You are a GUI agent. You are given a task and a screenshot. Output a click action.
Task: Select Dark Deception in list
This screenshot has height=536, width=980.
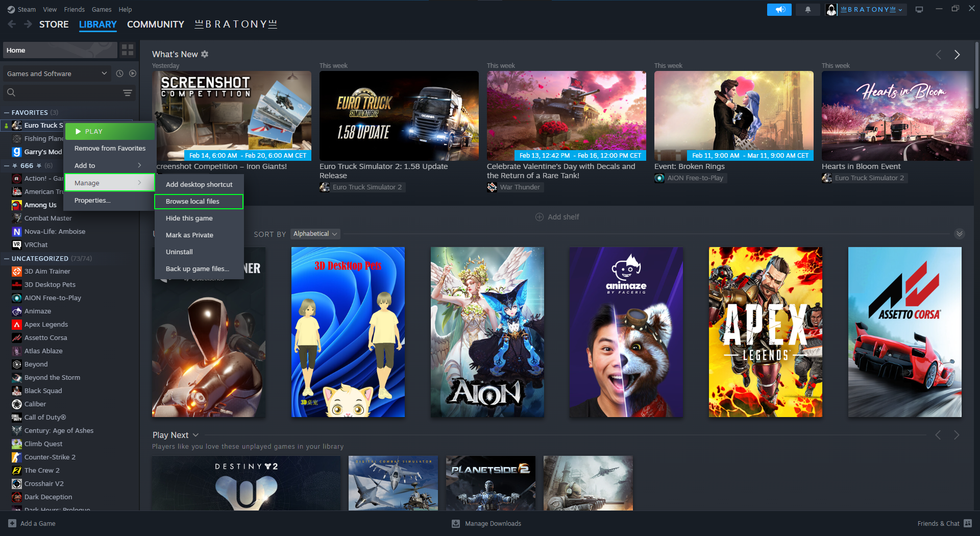pos(48,497)
